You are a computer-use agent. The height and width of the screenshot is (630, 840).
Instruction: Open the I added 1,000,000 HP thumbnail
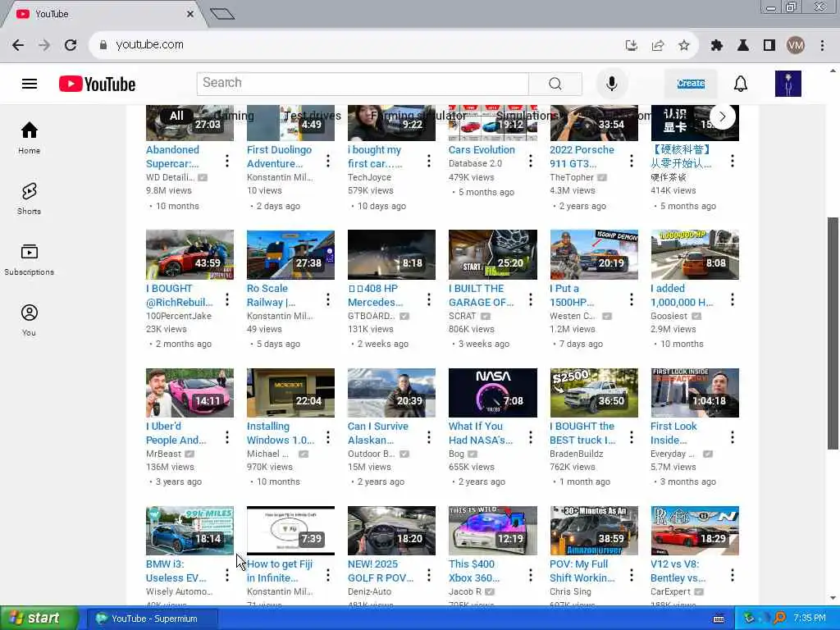click(x=695, y=254)
